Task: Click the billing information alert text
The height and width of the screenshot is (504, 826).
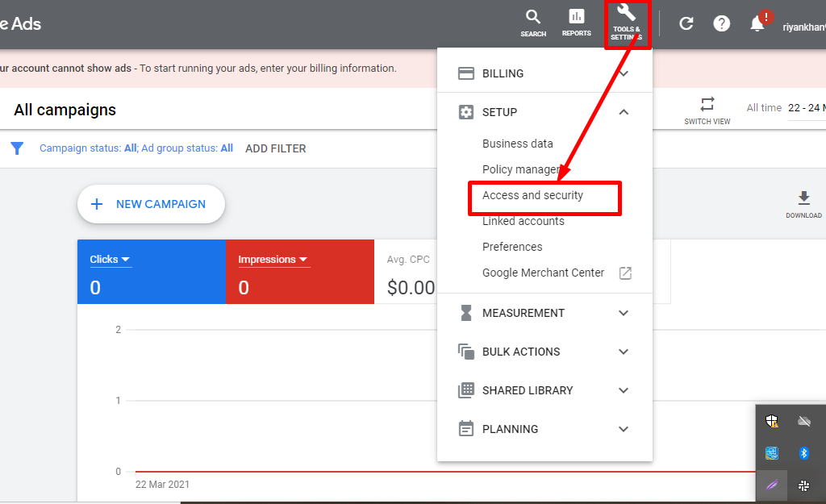Action: (x=198, y=69)
